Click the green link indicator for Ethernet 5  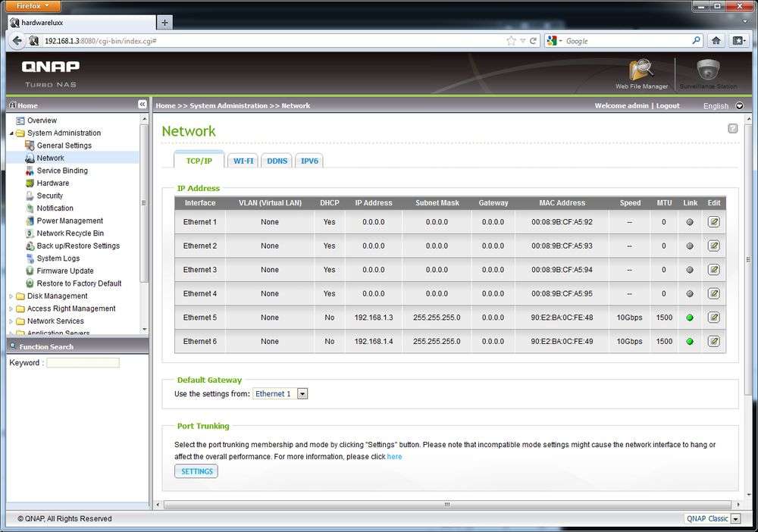point(690,318)
